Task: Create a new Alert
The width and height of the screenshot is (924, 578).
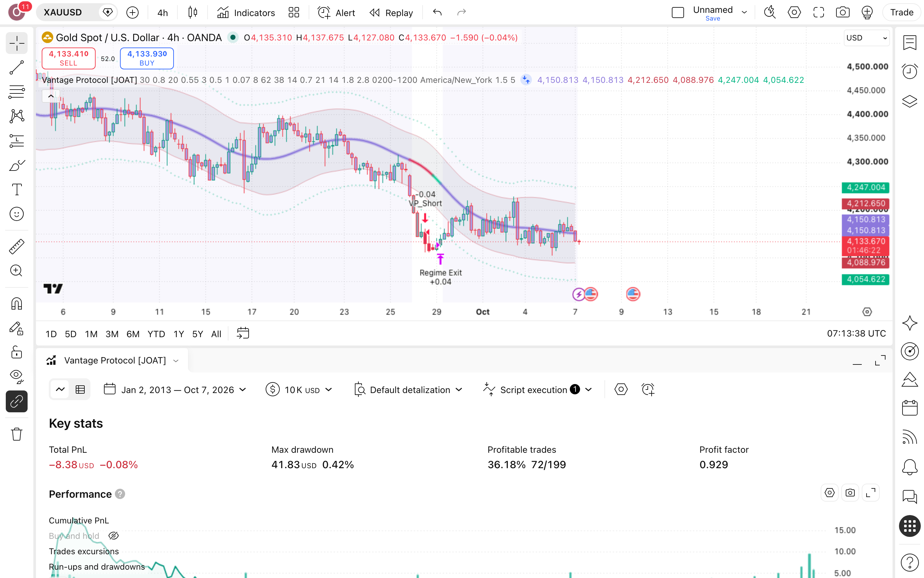Action: point(336,13)
